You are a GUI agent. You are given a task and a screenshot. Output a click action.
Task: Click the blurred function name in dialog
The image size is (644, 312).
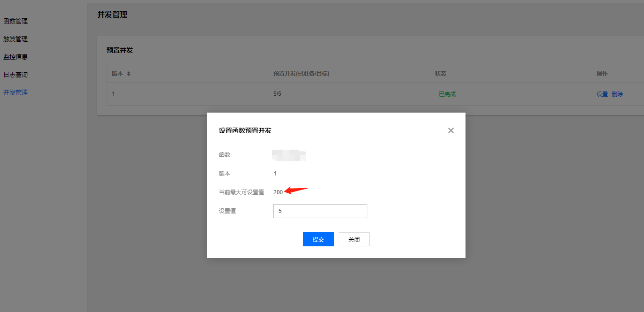point(289,154)
